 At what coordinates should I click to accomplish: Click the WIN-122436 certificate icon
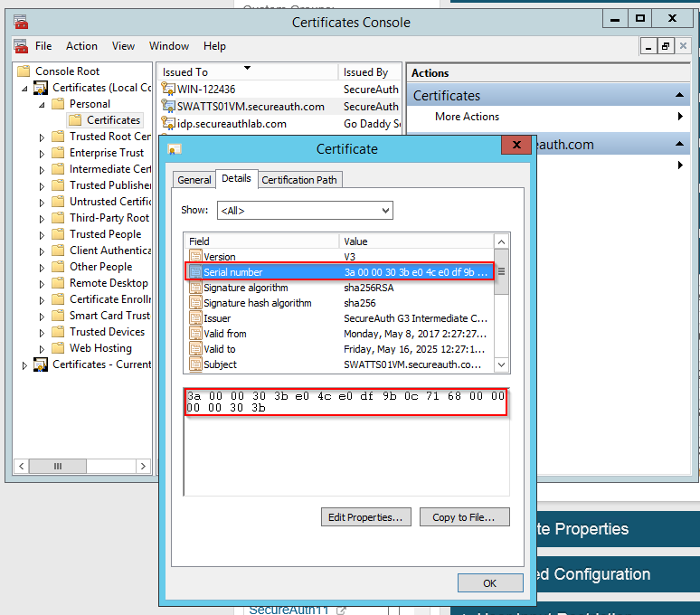click(x=168, y=89)
